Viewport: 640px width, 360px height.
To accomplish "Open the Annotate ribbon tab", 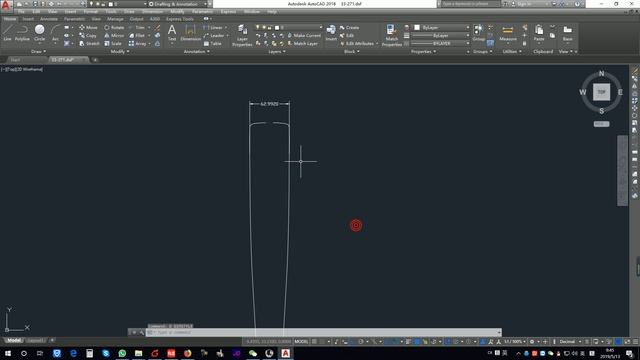I will 49,19.
